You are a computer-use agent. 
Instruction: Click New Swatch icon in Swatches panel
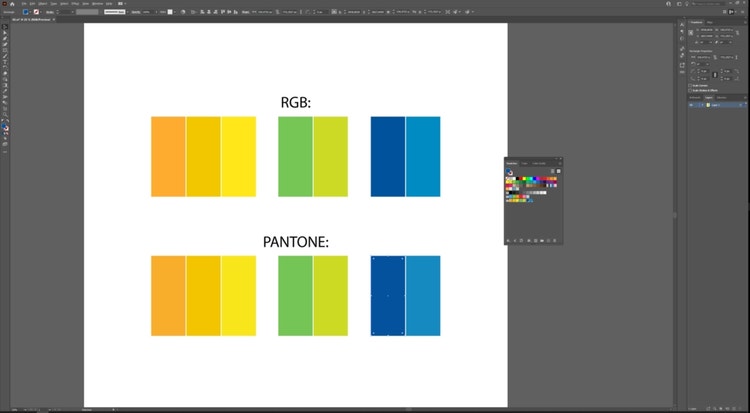(548, 240)
